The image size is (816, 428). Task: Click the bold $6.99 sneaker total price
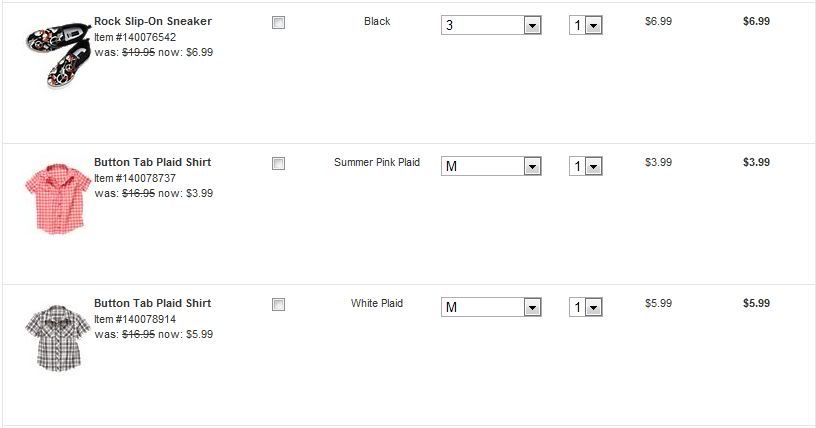(756, 21)
